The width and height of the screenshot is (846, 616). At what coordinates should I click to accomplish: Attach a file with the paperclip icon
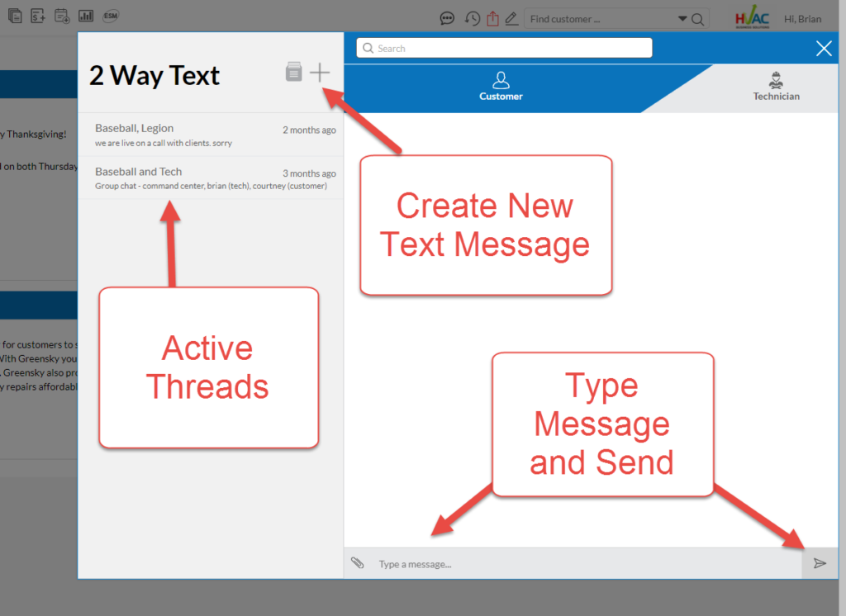(x=357, y=562)
